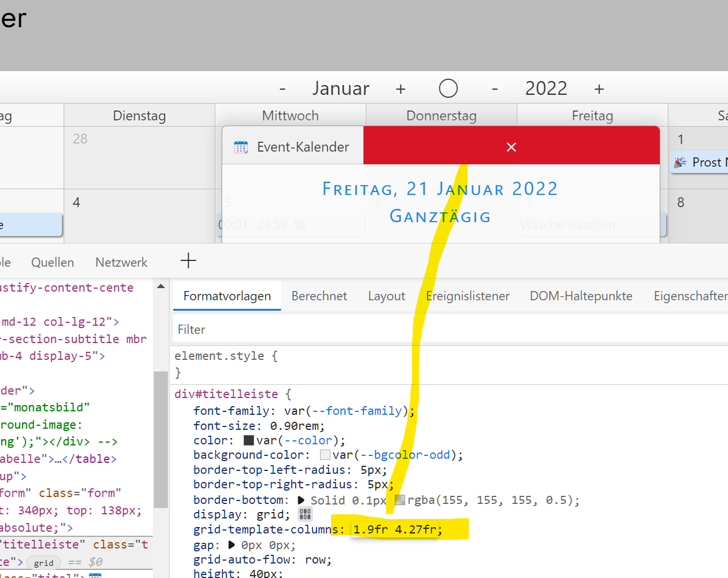Open the grid editor icon next to display: grid
Image resolution: width=728 pixels, height=578 pixels.
[305, 514]
